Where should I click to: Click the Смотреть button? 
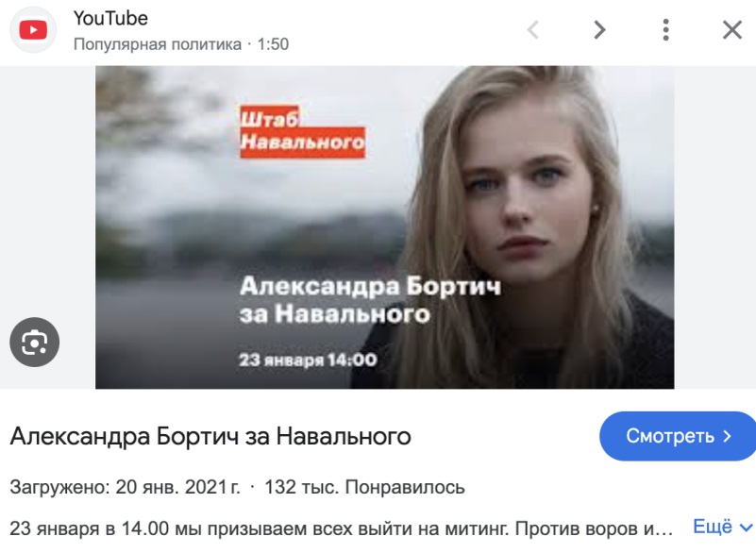pos(678,436)
